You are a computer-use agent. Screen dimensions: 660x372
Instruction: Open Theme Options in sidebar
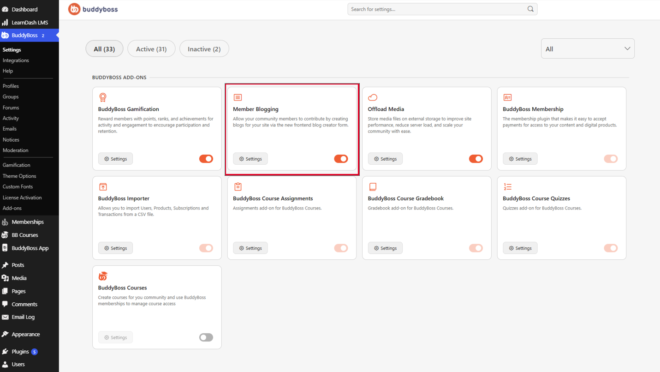pyautogui.click(x=19, y=176)
